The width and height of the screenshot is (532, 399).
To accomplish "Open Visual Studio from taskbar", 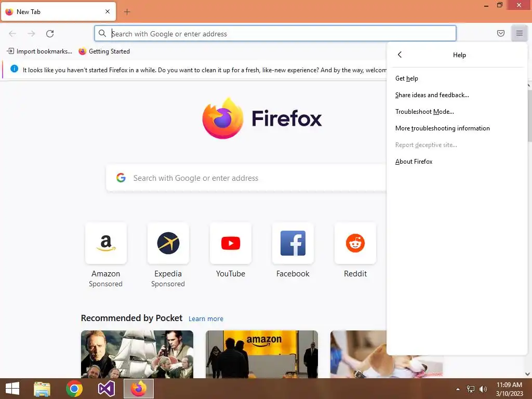I will [106, 389].
